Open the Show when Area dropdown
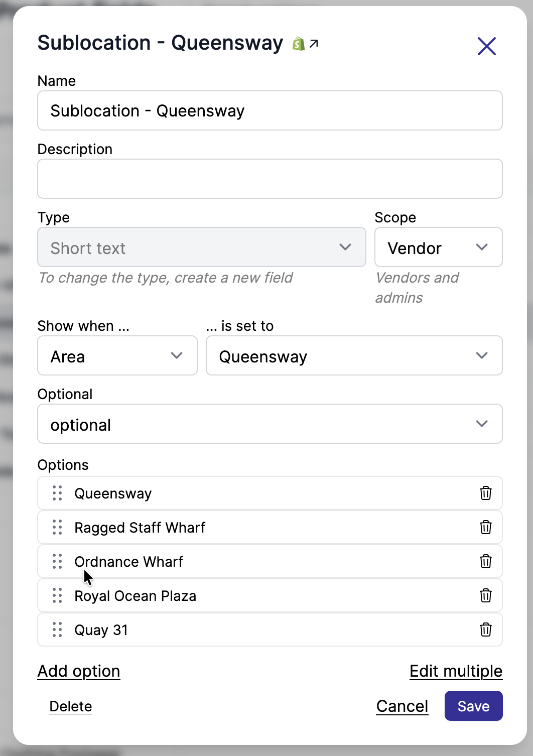This screenshot has height=756, width=533. (117, 355)
